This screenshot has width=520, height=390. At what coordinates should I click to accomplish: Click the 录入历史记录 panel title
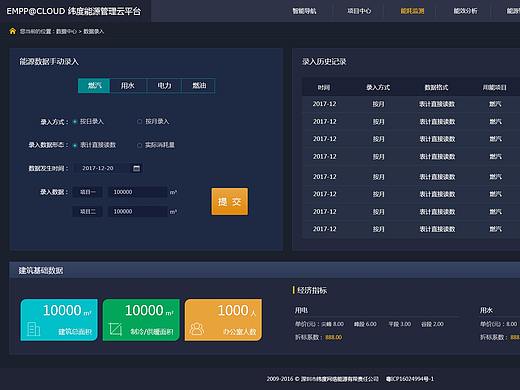(324, 62)
